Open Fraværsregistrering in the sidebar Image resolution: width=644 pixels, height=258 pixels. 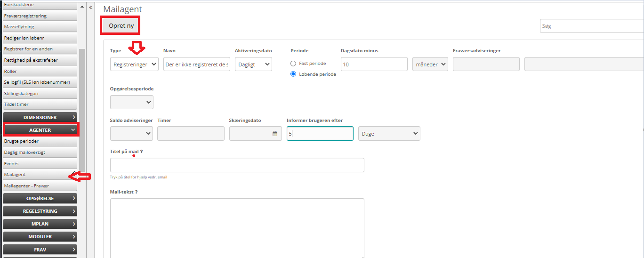(x=25, y=16)
